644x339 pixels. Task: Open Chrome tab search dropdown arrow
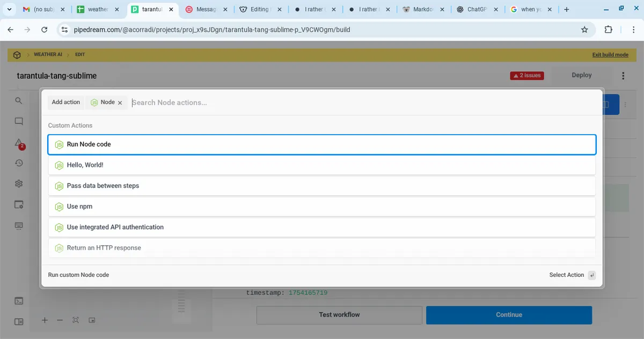[x=9, y=9]
